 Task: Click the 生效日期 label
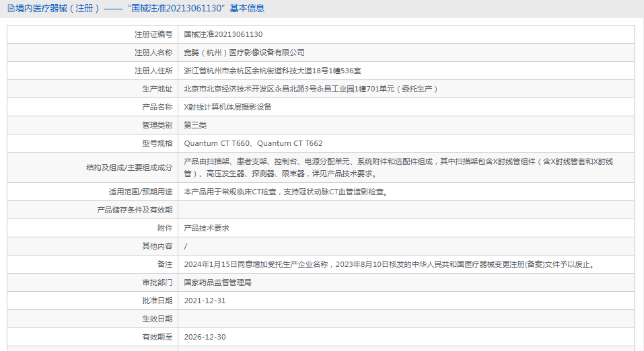pos(157,319)
